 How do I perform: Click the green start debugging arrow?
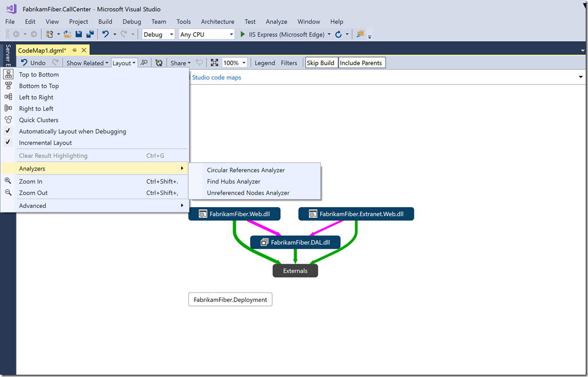pyautogui.click(x=243, y=34)
